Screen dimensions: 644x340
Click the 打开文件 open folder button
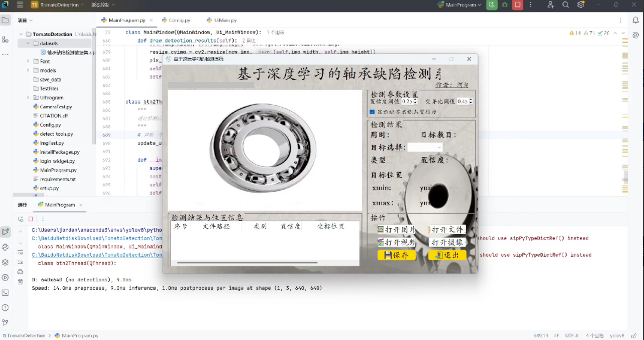point(448,229)
